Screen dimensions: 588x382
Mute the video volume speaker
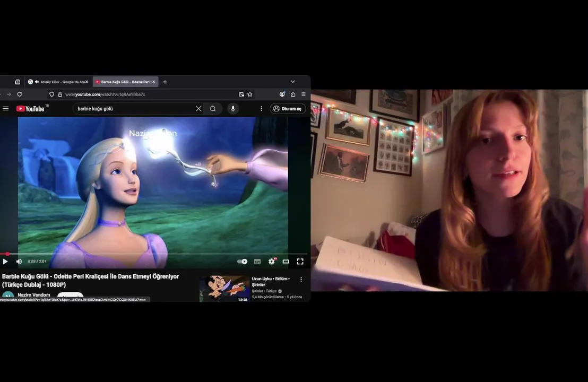19,261
